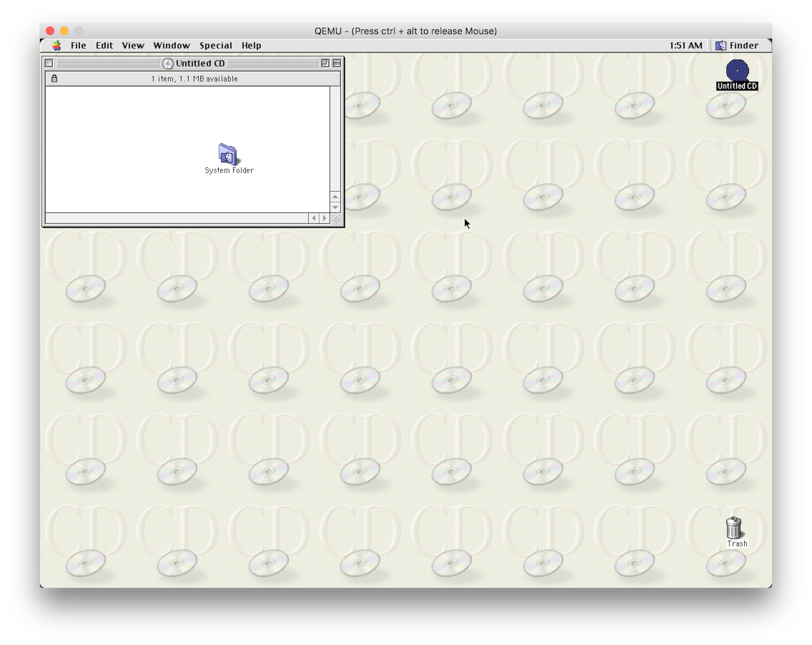Open the Special menu

[216, 46]
